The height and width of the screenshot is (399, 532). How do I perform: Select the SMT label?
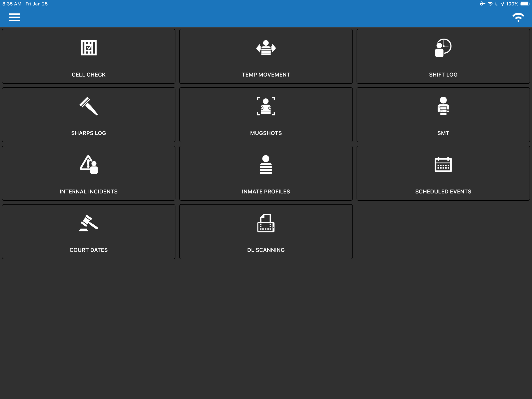[x=443, y=133]
